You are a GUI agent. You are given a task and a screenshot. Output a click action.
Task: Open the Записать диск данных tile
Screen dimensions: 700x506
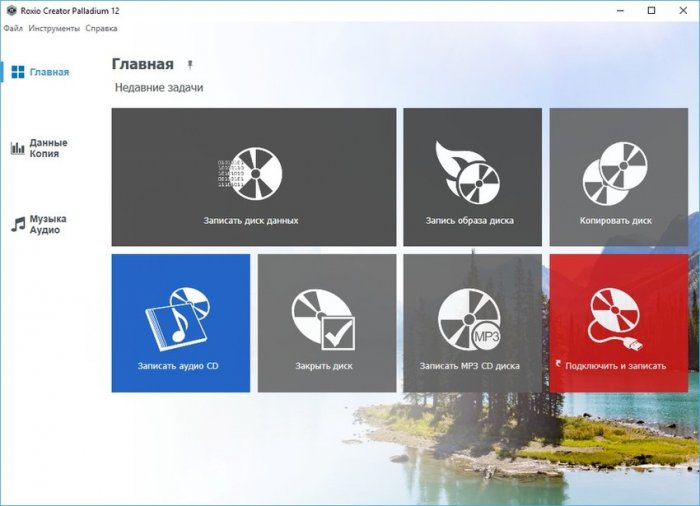coord(254,177)
